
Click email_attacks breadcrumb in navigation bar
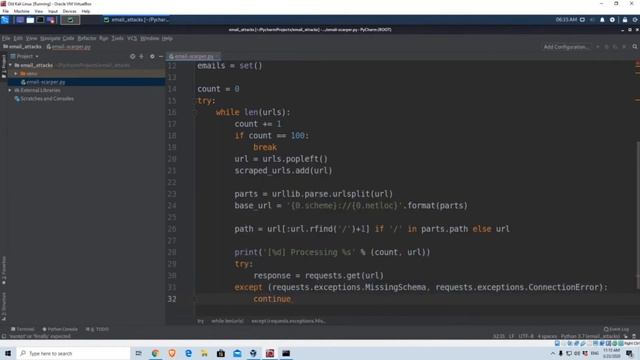point(22,47)
